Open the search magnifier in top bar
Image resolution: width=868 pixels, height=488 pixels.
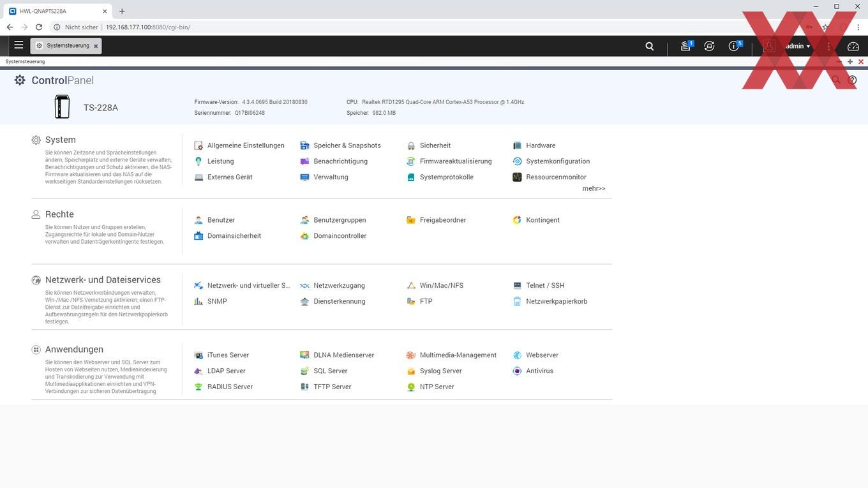point(650,46)
